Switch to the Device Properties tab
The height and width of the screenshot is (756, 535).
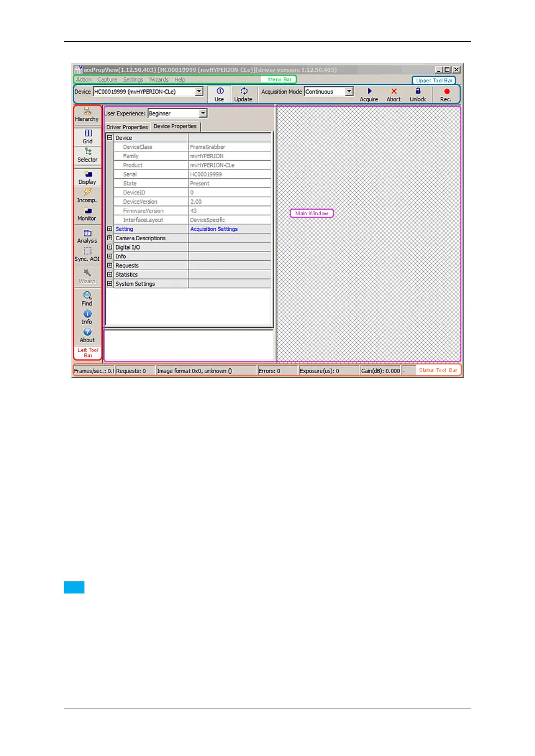click(x=175, y=126)
